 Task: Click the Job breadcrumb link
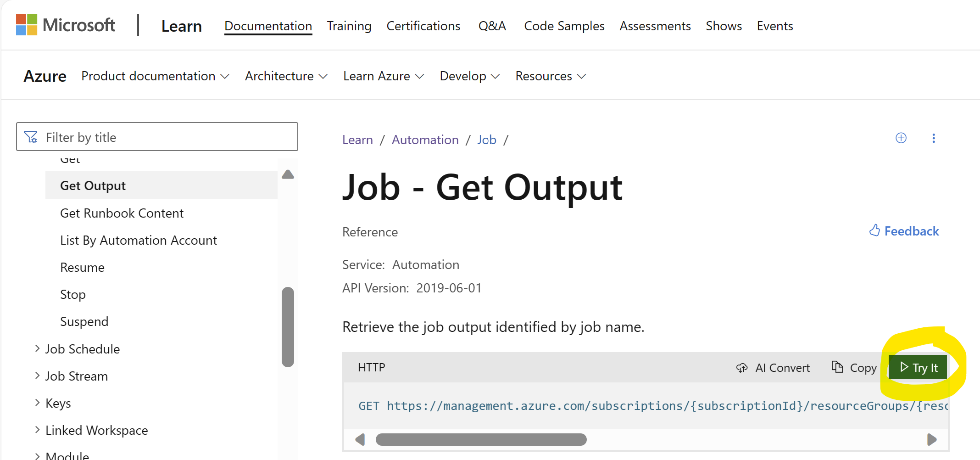(x=486, y=140)
